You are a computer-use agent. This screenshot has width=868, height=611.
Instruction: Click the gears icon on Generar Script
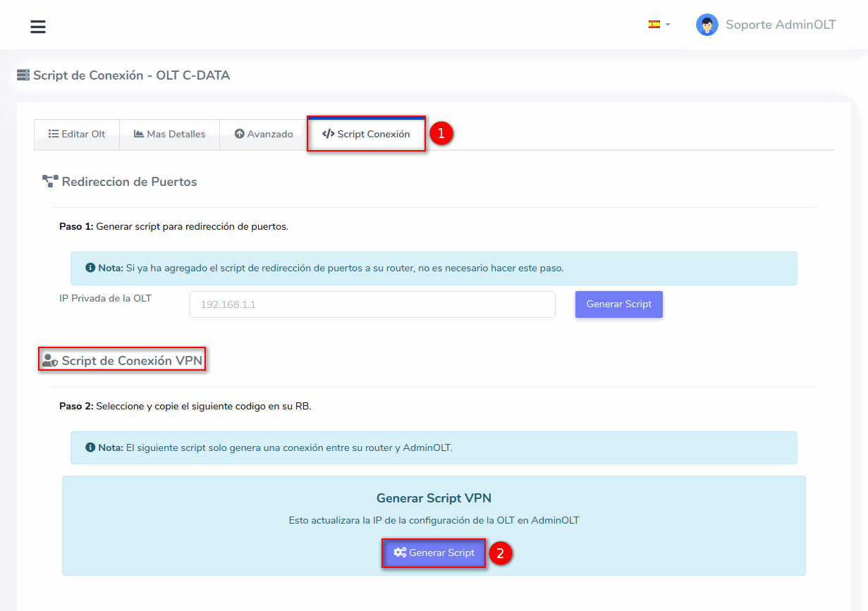(400, 553)
